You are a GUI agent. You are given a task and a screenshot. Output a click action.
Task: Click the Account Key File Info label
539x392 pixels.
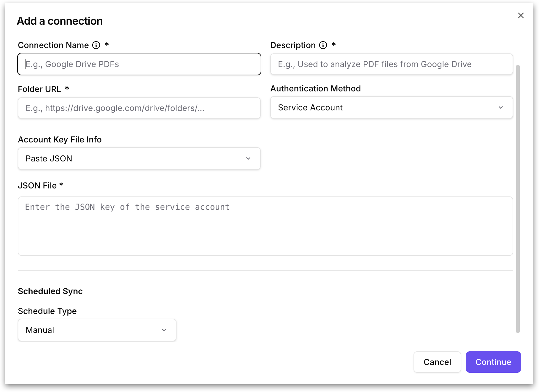pyautogui.click(x=60, y=139)
